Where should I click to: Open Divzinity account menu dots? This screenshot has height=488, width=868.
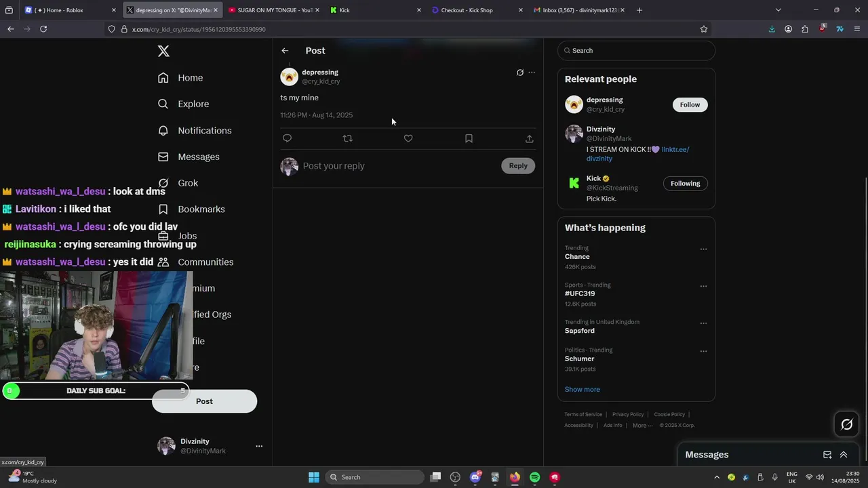259,446
